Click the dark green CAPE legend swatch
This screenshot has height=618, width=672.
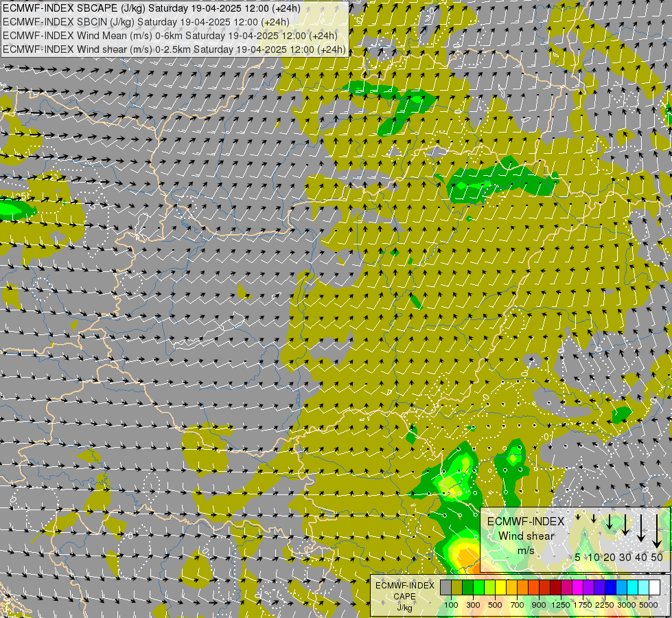(468, 587)
